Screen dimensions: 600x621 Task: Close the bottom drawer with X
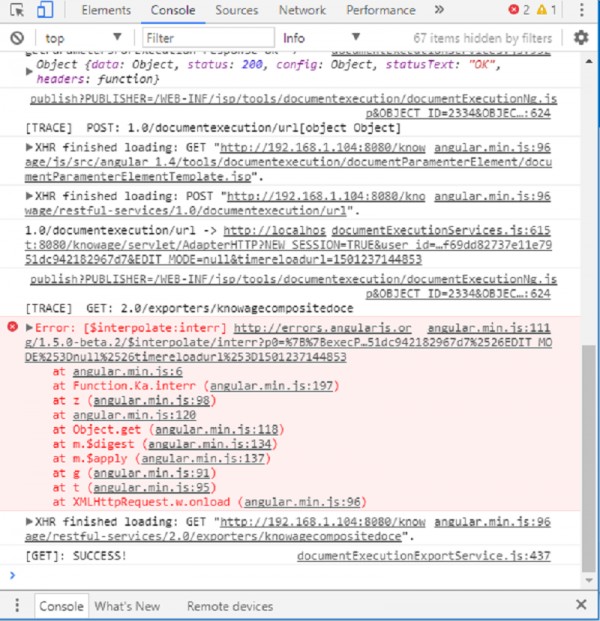pos(581,604)
